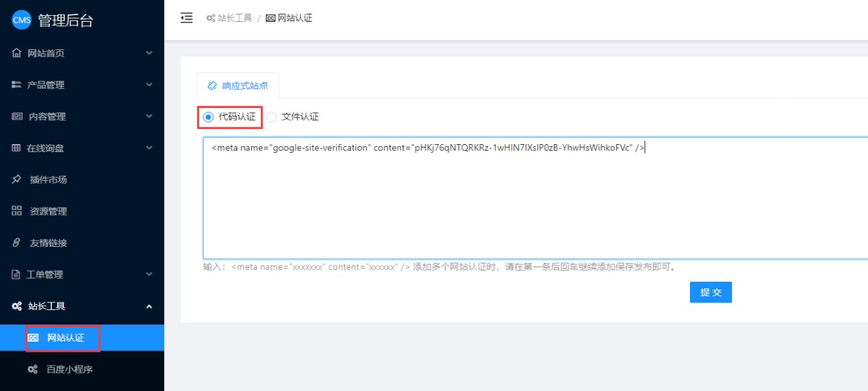Click the 提交 submit button
Viewport: 868px width, 391px height.
pyautogui.click(x=711, y=292)
